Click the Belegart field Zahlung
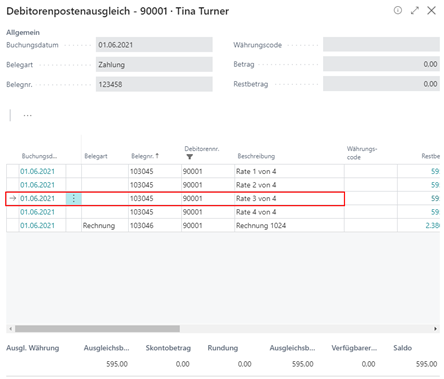The image size is (444, 379). coord(154,64)
